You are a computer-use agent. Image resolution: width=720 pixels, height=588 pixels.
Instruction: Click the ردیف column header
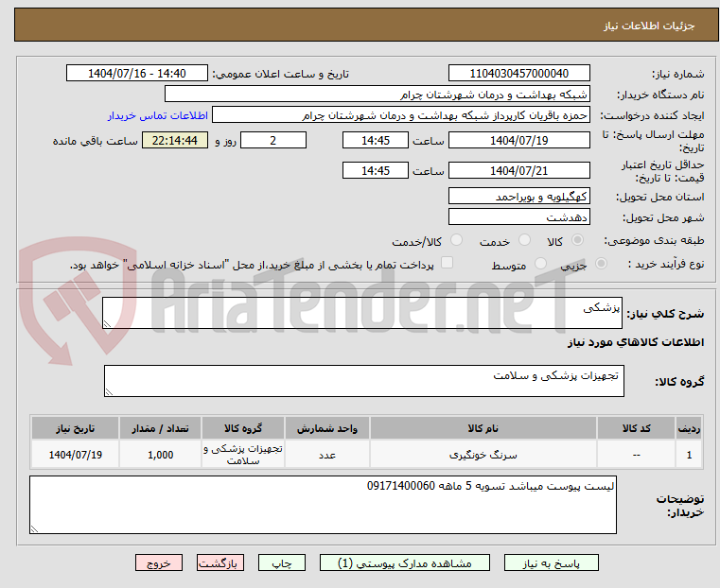click(x=689, y=428)
